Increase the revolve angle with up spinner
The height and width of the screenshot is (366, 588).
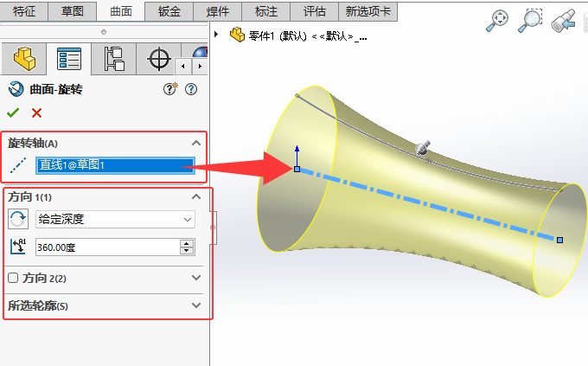click(187, 243)
